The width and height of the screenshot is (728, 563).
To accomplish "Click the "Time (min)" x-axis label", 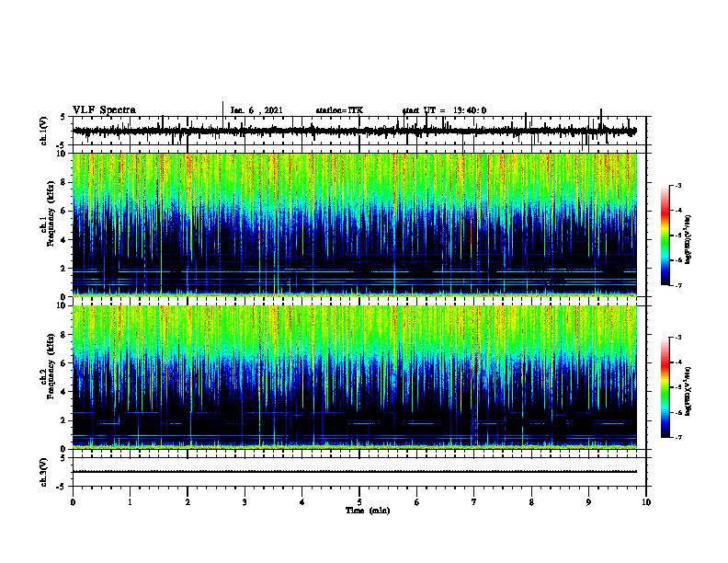I will [x=368, y=511].
